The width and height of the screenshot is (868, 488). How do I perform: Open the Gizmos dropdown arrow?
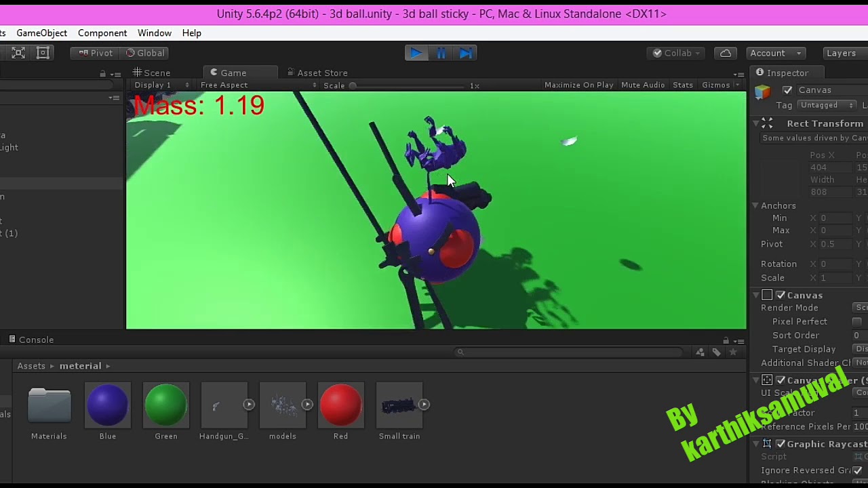tap(737, 85)
